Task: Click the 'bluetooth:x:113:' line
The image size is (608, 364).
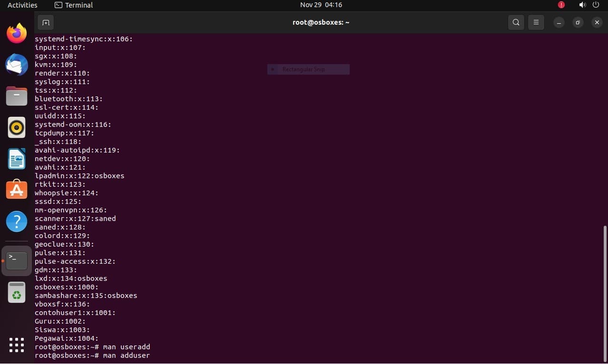Action: [x=69, y=99]
